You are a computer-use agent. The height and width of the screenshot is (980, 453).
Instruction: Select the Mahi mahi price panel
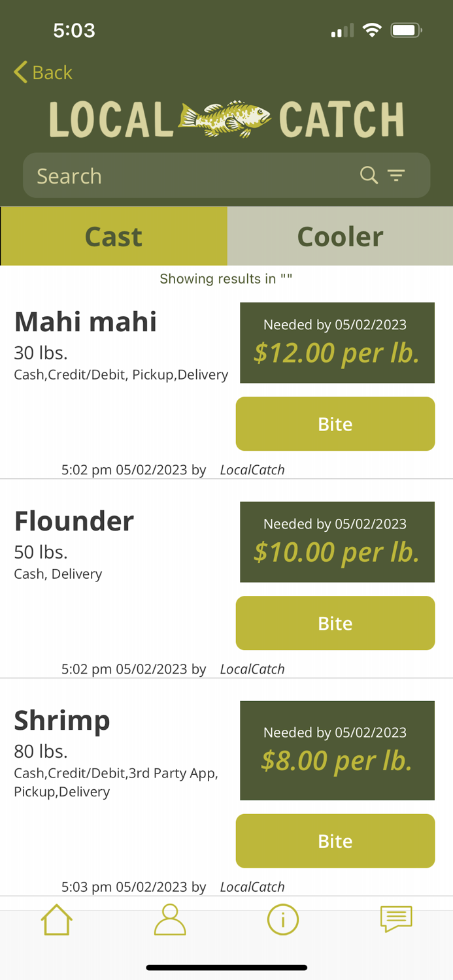337,342
